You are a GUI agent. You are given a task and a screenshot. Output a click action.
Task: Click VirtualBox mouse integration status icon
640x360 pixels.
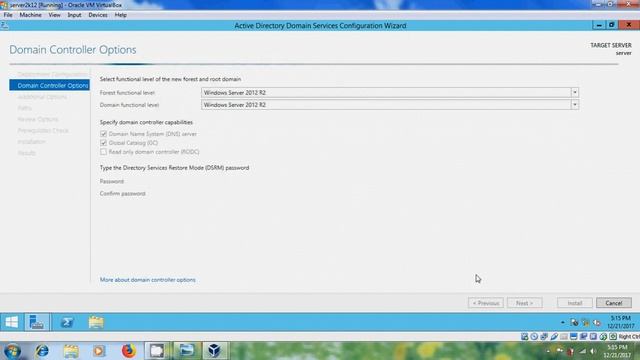(x=603, y=337)
